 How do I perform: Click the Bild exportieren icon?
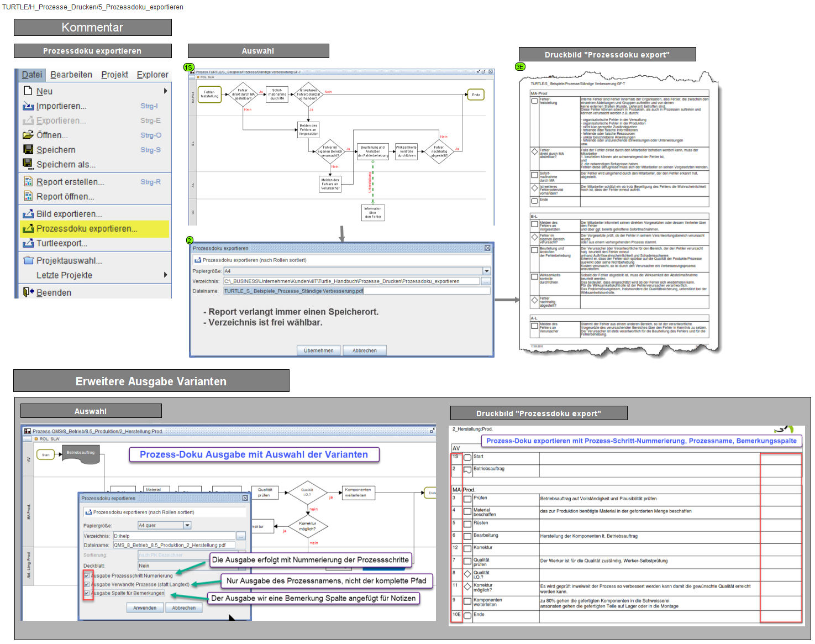28,213
